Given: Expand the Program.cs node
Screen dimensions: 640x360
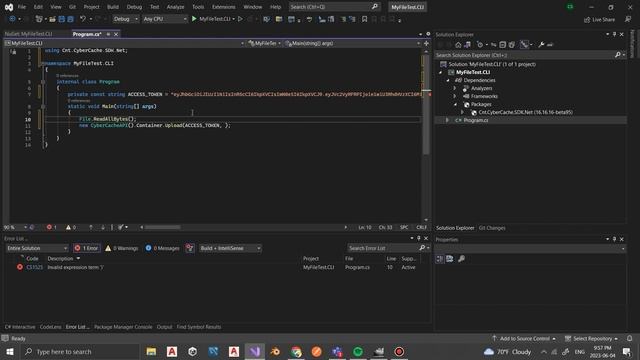Looking at the screenshot, I should pos(447,120).
